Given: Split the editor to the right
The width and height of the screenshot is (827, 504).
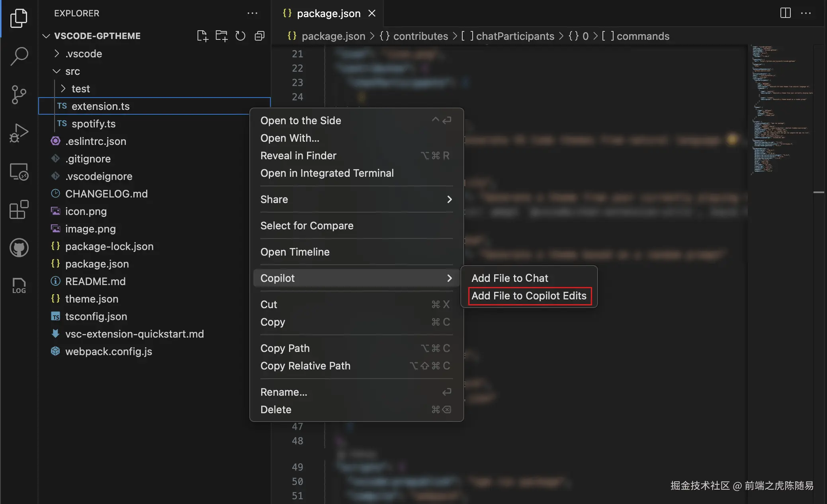Looking at the screenshot, I should click(x=785, y=13).
